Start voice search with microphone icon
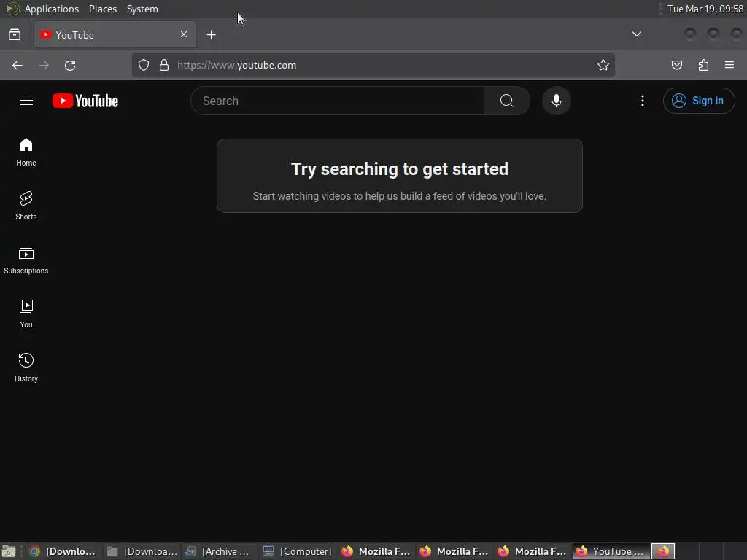The height and width of the screenshot is (560, 747). [557, 101]
